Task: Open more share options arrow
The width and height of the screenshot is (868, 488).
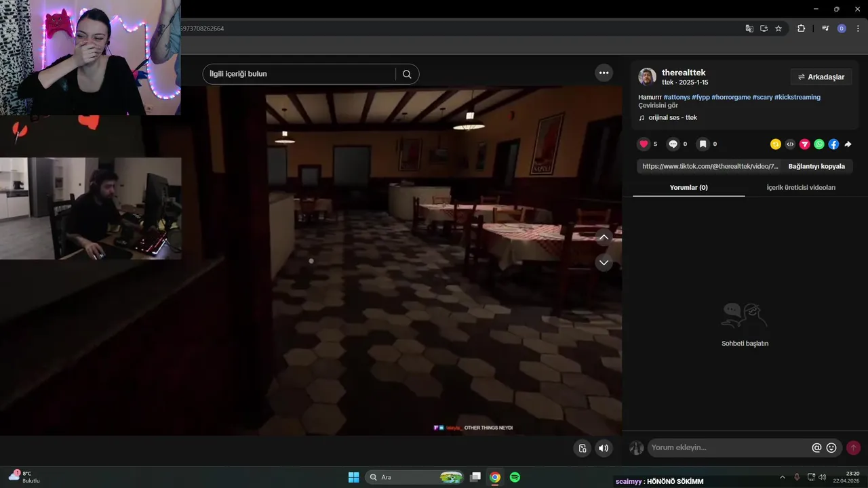Action: pyautogui.click(x=848, y=144)
